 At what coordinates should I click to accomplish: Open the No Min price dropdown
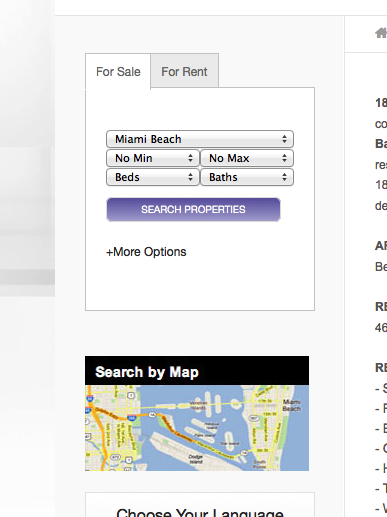(153, 158)
